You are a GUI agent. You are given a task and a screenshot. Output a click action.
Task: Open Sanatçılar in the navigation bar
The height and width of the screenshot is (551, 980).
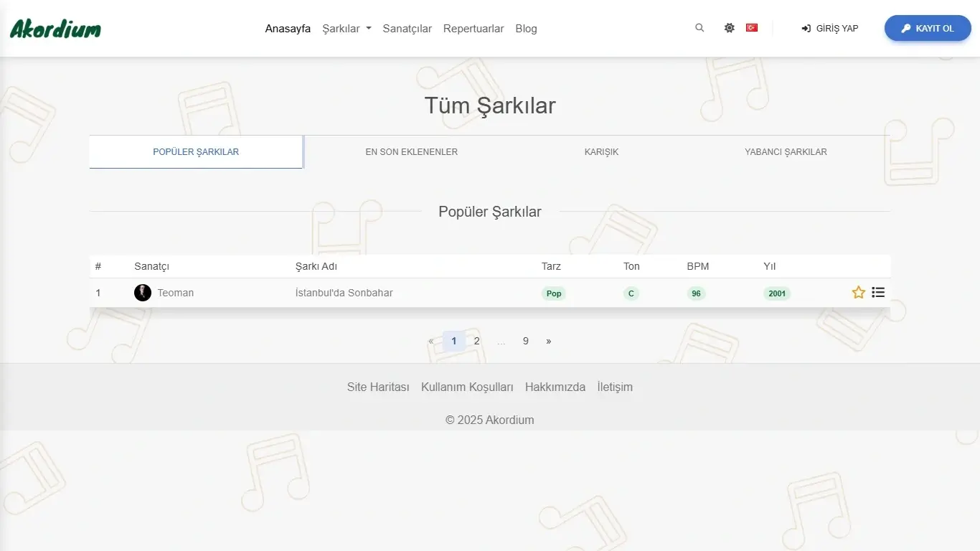[x=407, y=29]
